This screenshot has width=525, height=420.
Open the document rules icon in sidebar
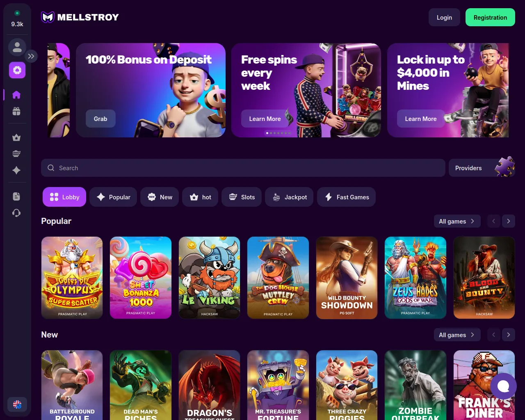16,196
